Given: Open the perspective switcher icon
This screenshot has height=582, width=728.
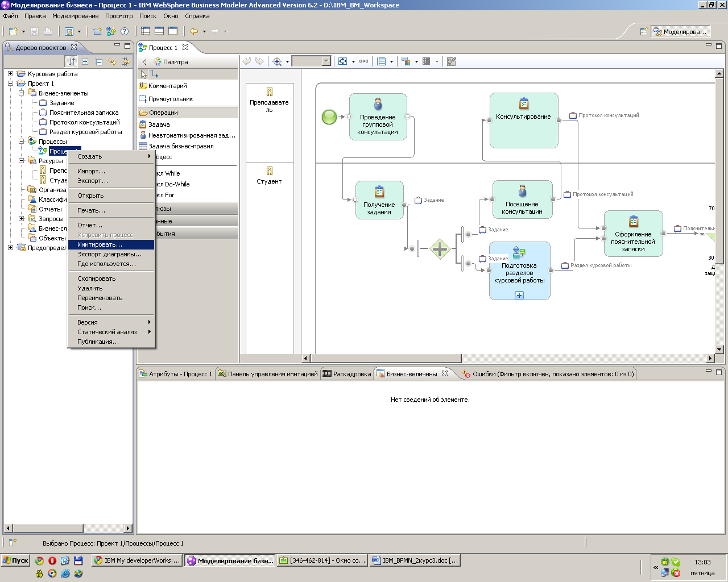Looking at the screenshot, I should pyautogui.click(x=644, y=32).
